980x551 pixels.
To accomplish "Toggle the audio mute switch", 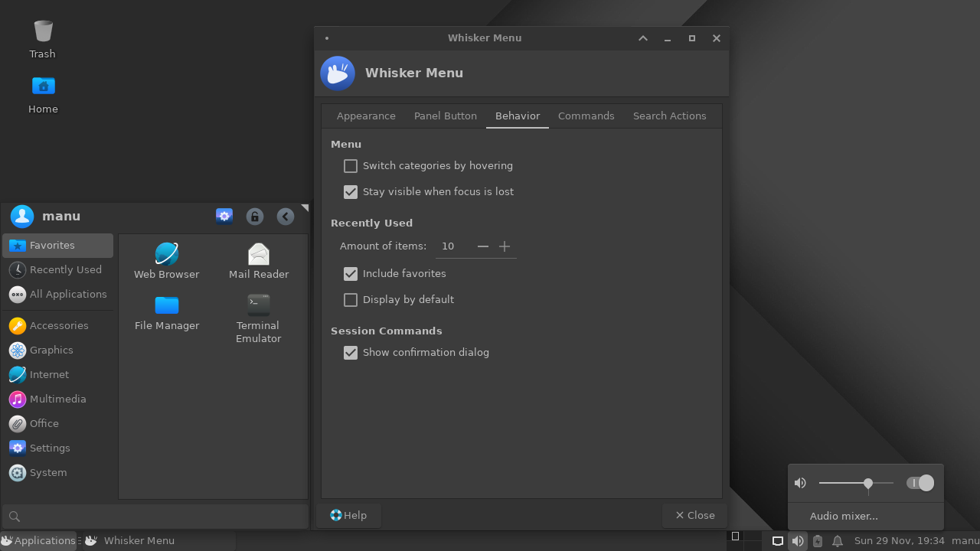I will [920, 483].
